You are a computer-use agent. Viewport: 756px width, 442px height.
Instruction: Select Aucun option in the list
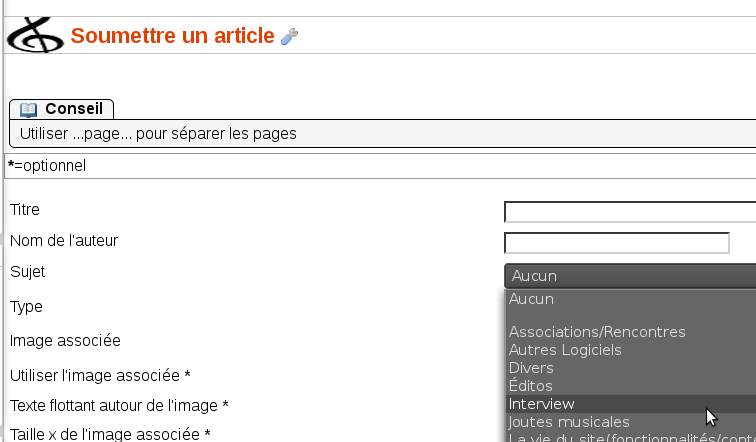coord(631,299)
